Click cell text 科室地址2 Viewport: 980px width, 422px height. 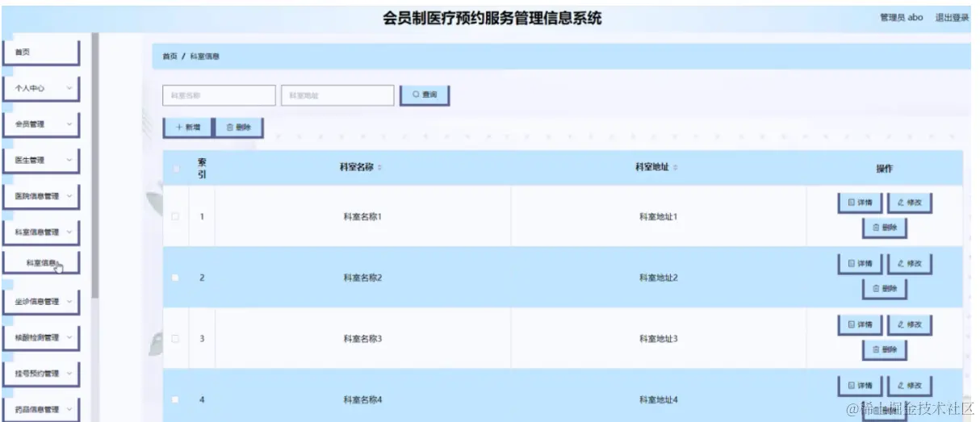pyautogui.click(x=659, y=278)
